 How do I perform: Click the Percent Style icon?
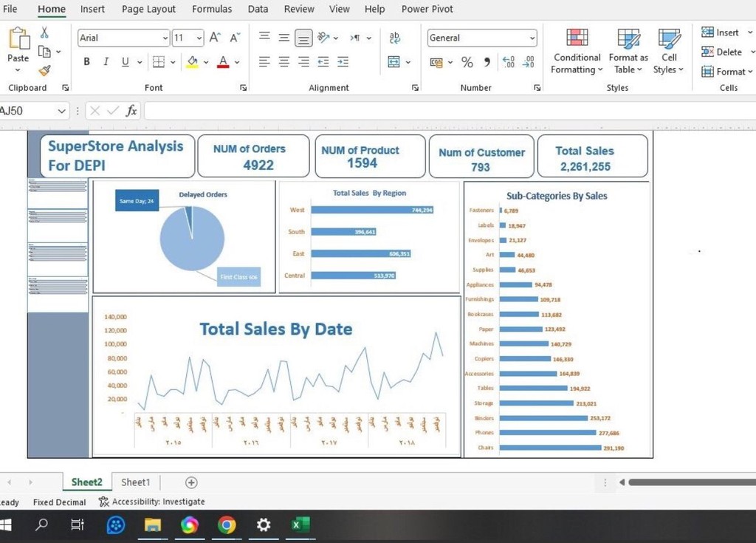pos(467,62)
